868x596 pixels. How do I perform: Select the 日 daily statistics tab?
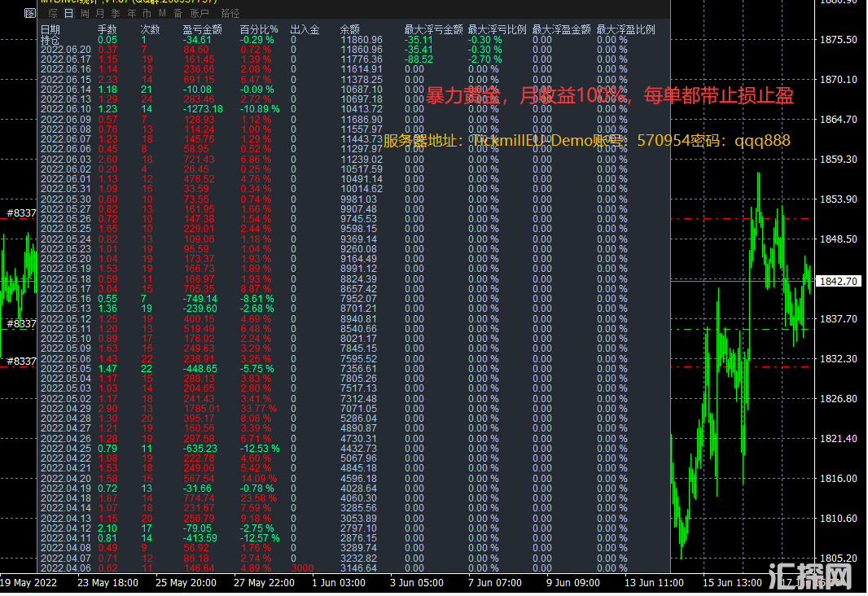coord(68,13)
